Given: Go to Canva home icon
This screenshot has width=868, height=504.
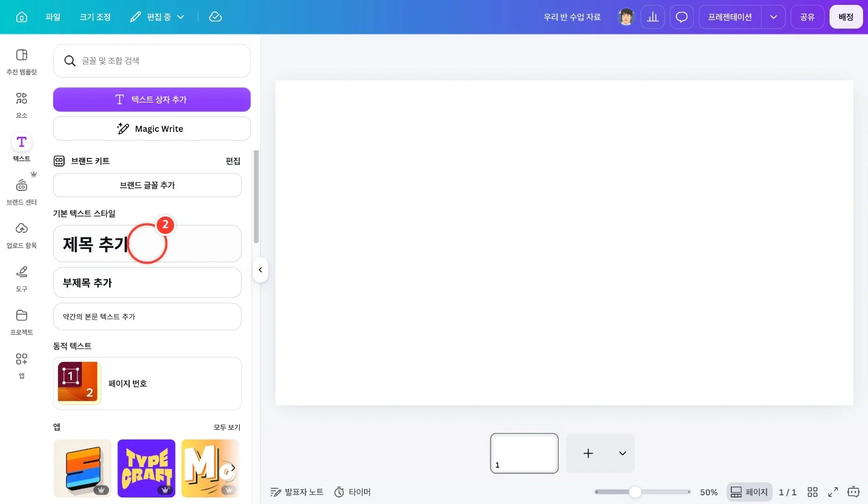Looking at the screenshot, I should coord(22,17).
